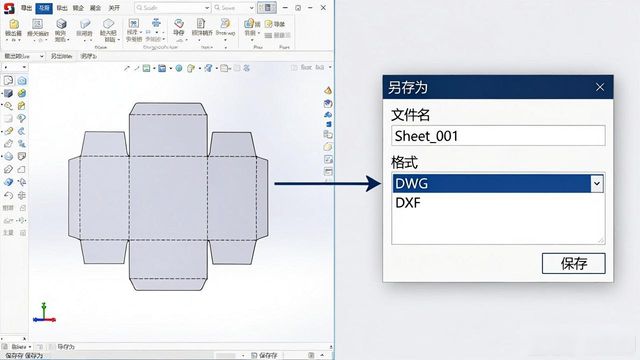Click the 文件名 field containing Sheet_001
640x360 pixels.
pyautogui.click(x=498, y=136)
